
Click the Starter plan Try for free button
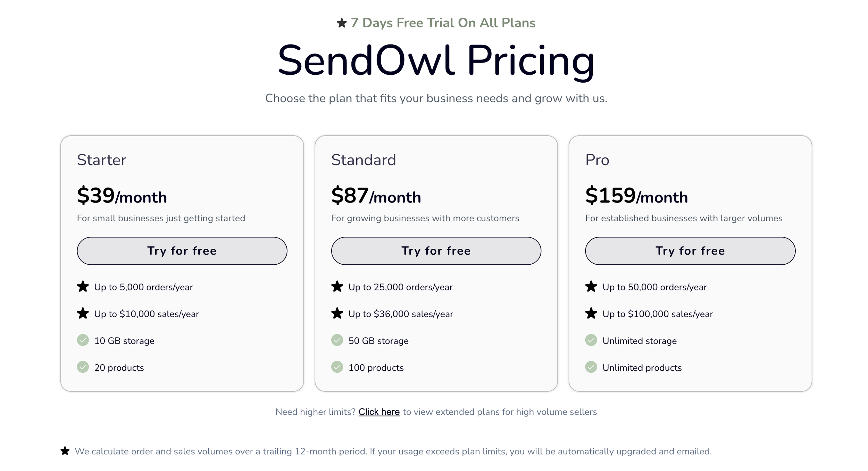click(x=182, y=251)
